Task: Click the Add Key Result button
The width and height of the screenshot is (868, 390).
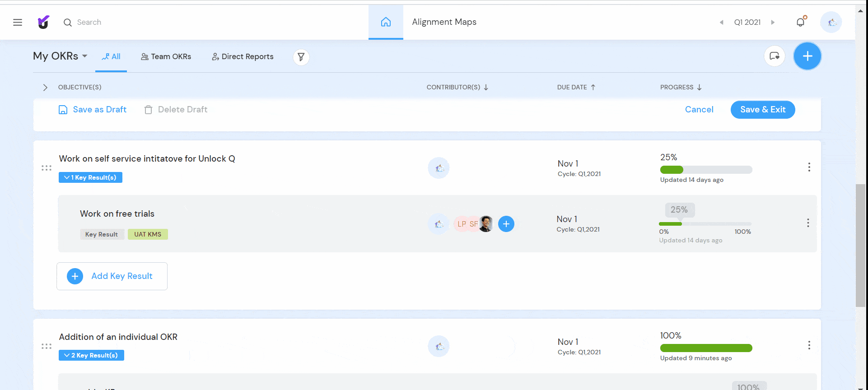Action: 112,276
